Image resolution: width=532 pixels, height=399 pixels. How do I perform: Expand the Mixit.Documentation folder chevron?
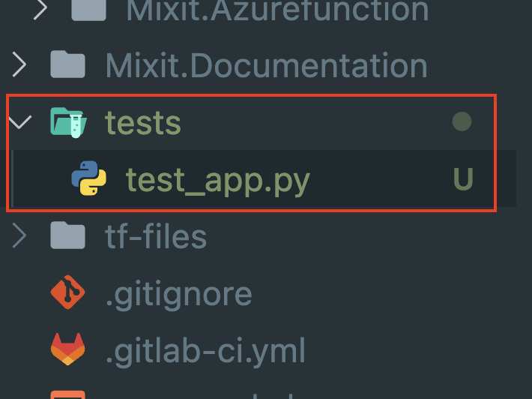pos(20,65)
